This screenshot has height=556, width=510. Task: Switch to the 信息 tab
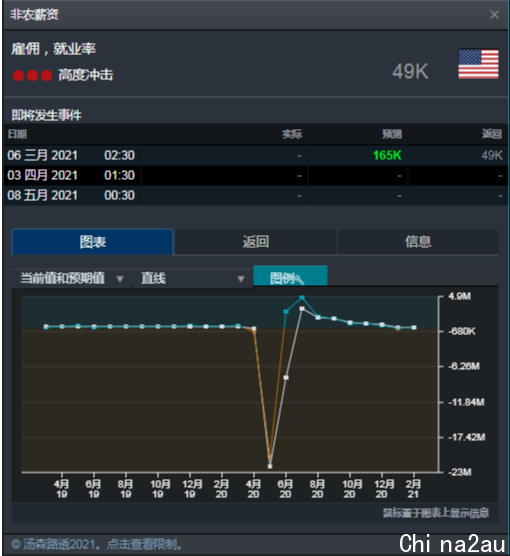click(418, 242)
